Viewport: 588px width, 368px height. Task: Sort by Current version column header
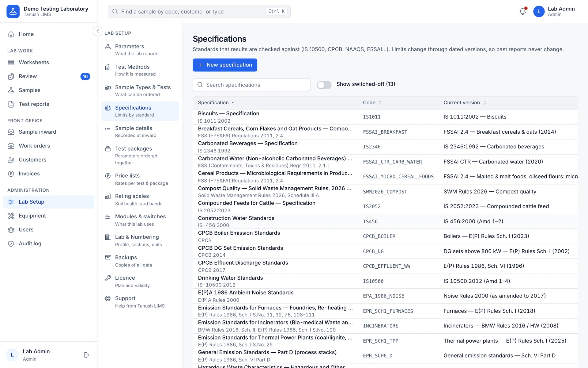pyautogui.click(x=465, y=103)
